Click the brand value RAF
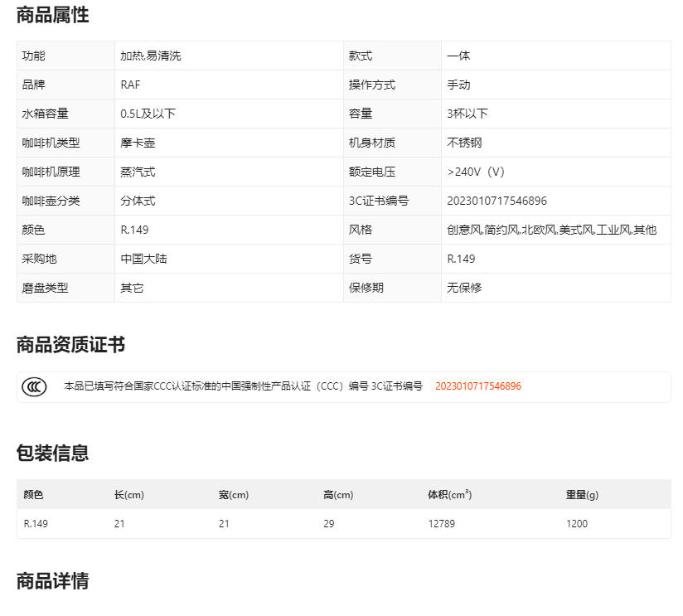 point(130,85)
